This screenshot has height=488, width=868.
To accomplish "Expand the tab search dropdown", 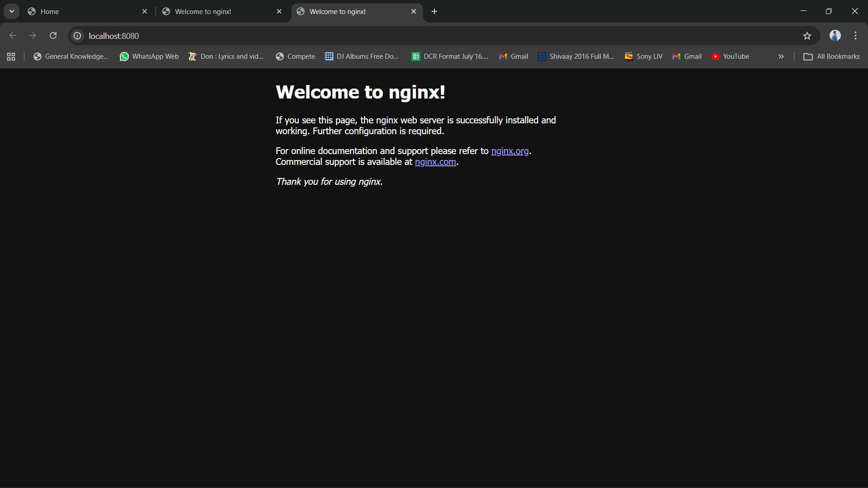I will coord(12,11).
